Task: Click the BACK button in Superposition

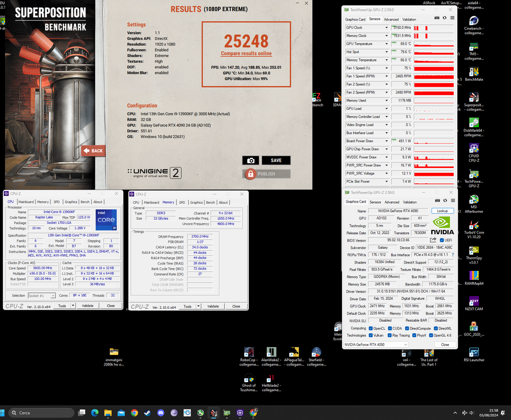Action: click(93, 151)
